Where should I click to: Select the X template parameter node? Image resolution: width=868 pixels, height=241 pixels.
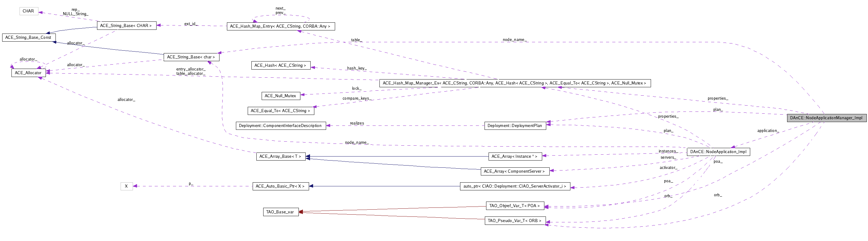click(x=127, y=186)
